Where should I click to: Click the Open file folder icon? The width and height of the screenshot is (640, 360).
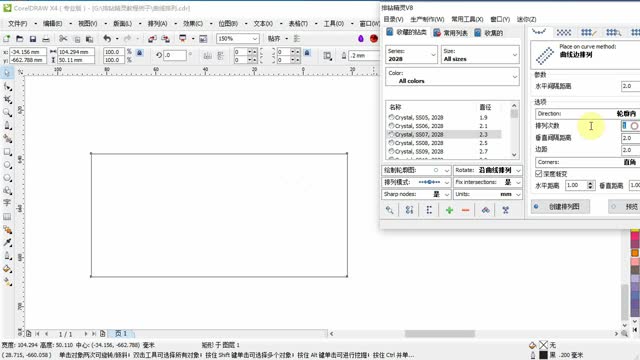click(20, 39)
